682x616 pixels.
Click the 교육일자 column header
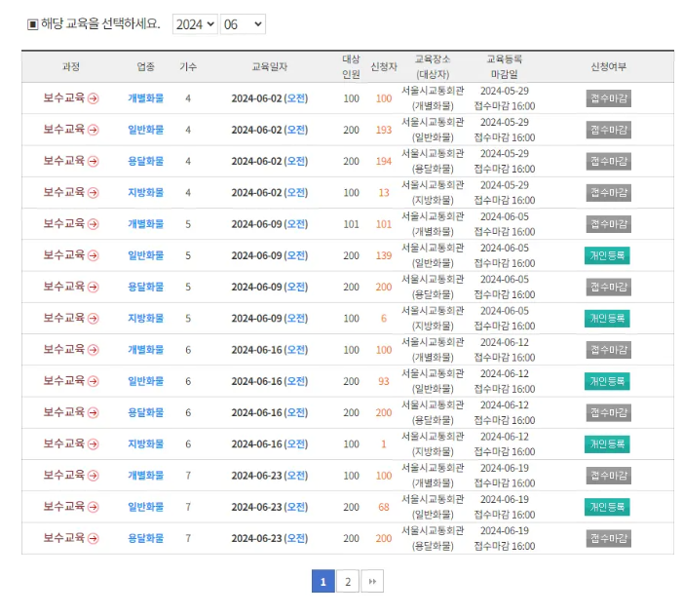coord(270,66)
